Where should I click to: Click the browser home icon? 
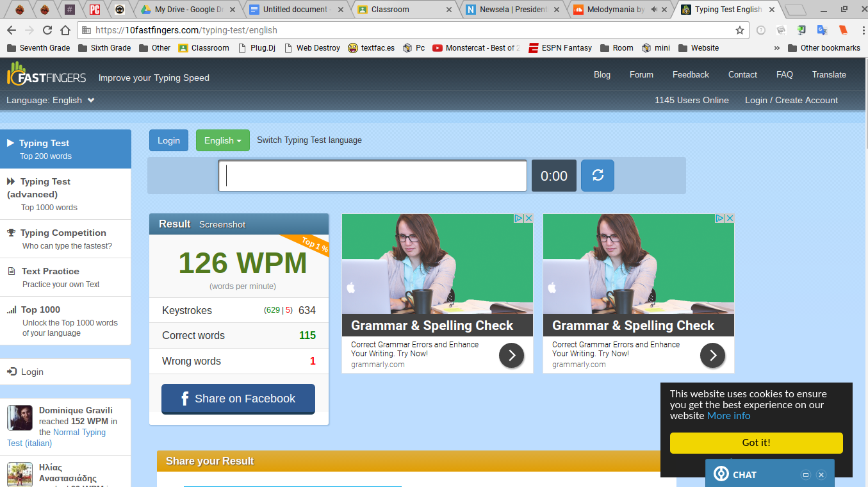coord(65,30)
